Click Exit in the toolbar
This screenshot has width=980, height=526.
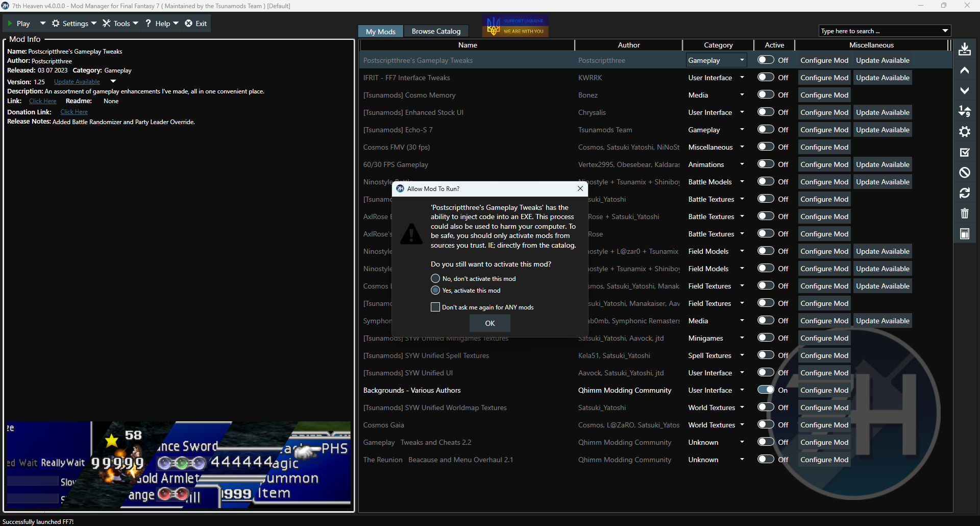click(x=196, y=23)
